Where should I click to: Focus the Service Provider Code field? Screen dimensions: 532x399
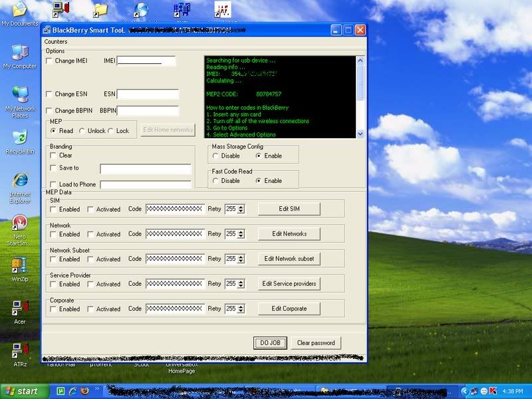pos(176,284)
